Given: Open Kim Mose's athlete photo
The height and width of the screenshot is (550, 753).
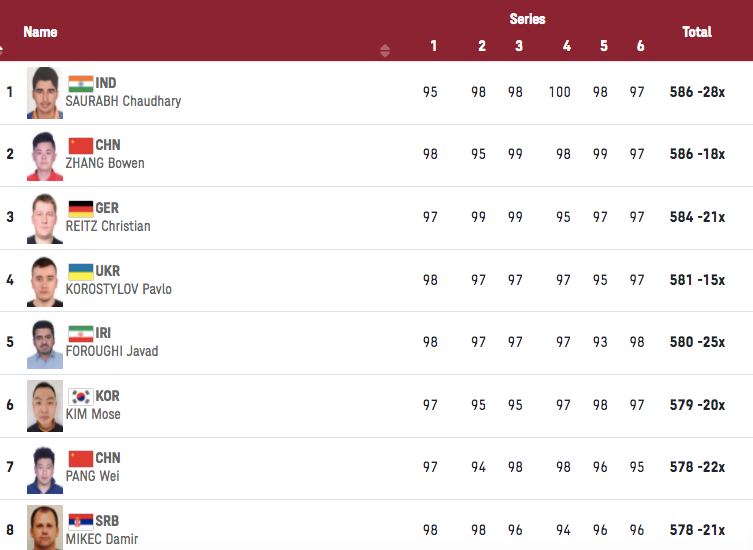Looking at the screenshot, I should [x=45, y=405].
